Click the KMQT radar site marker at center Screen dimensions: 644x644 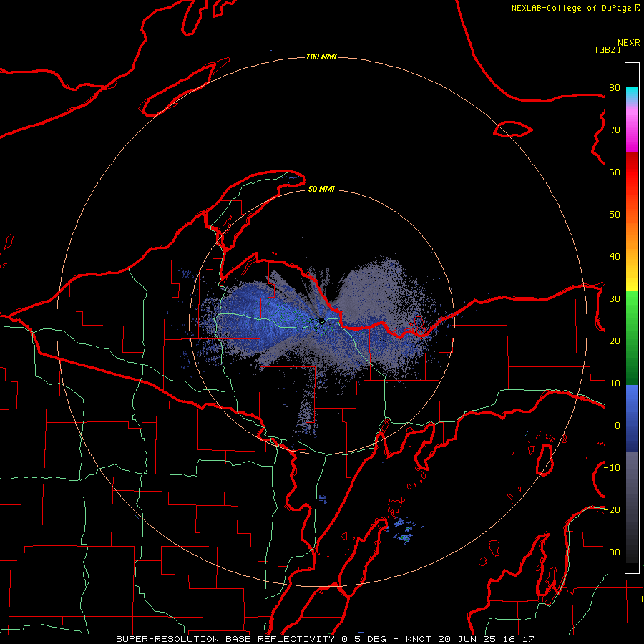click(x=322, y=321)
